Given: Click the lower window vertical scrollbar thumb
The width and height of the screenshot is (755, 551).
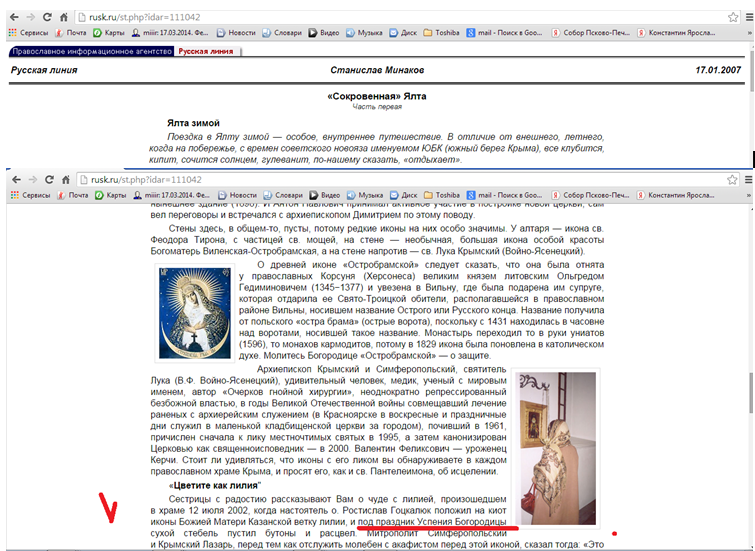Looking at the screenshot, I should click(752, 393).
